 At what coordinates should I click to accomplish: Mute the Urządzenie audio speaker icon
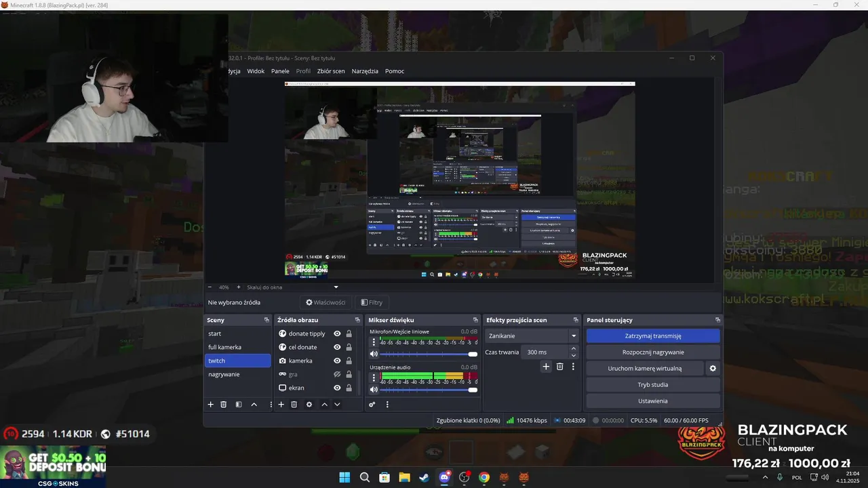[374, 390]
